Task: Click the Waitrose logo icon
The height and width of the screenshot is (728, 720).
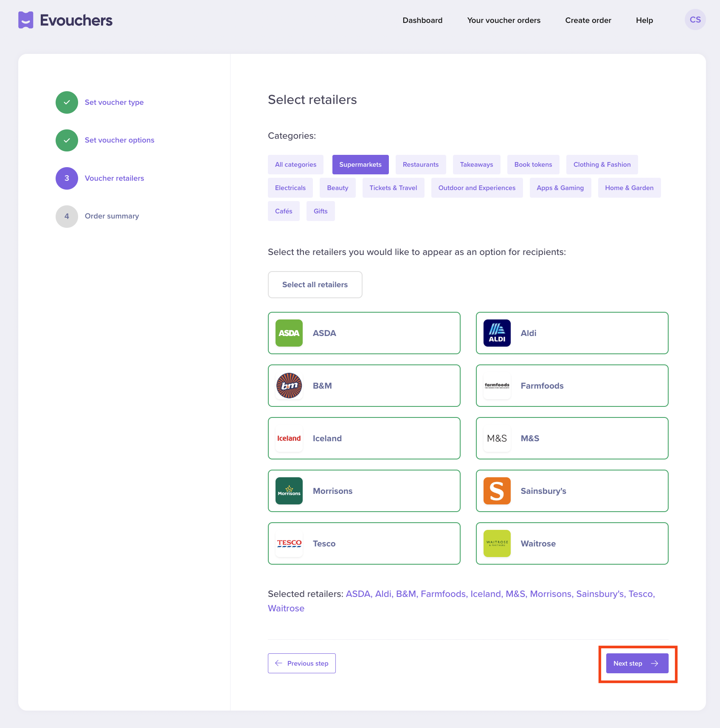Action: click(x=497, y=543)
